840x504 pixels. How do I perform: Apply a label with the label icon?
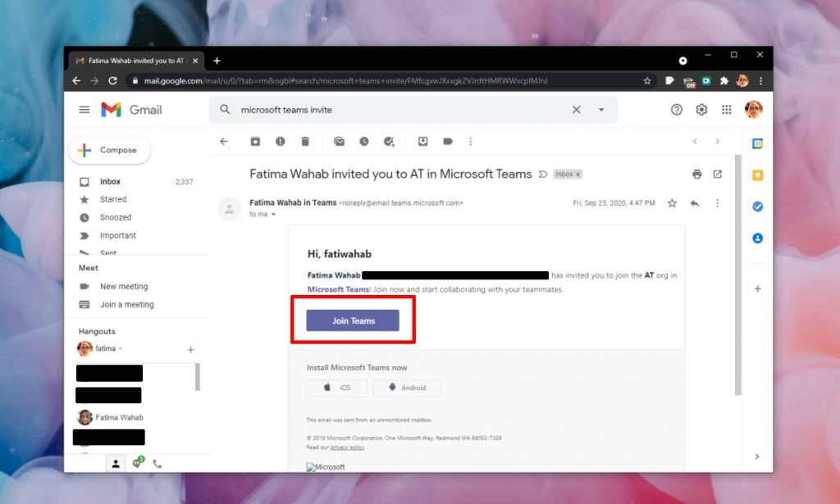click(449, 141)
